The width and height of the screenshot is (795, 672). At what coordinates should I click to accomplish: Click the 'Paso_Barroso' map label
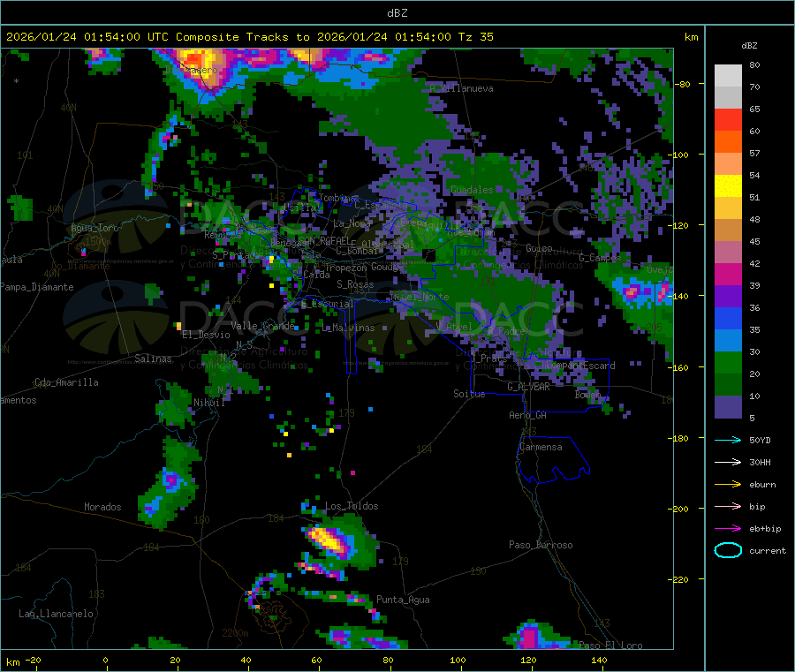pyautogui.click(x=541, y=545)
